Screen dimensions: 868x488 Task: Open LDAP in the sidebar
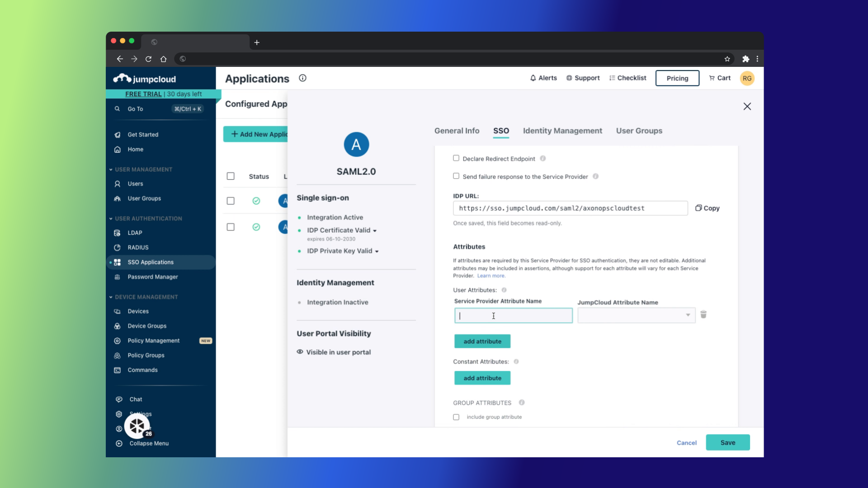135,233
